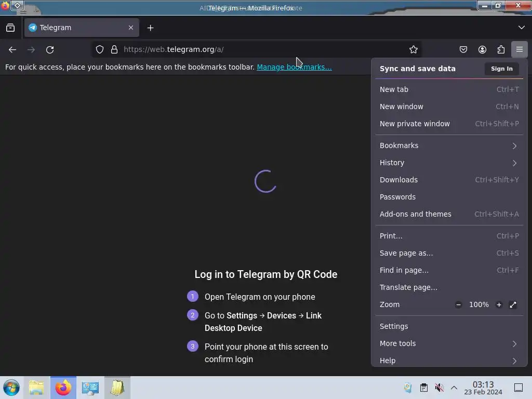Select Print... menu entry

point(449,236)
